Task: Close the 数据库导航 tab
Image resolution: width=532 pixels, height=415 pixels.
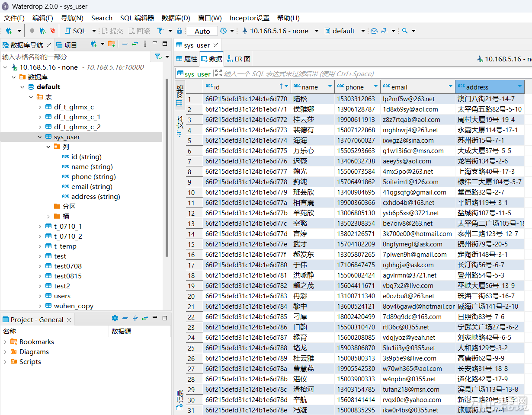Action: point(48,45)
